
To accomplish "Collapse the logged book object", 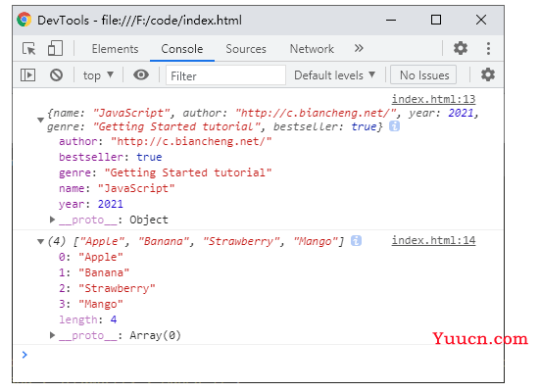I will pyautogui.click(x=40, y=120).
